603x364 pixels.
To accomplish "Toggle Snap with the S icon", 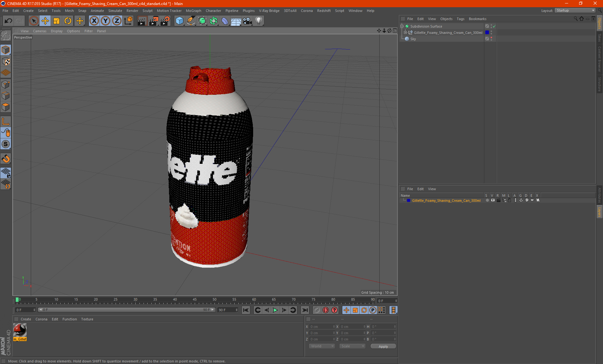I will (x=6, y=144).
